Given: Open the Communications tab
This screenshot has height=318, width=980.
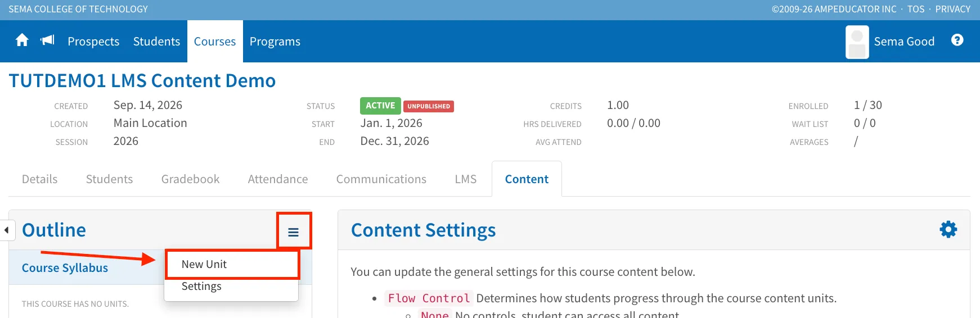Looking at the screenshot, I should click(x=381, y=179).
